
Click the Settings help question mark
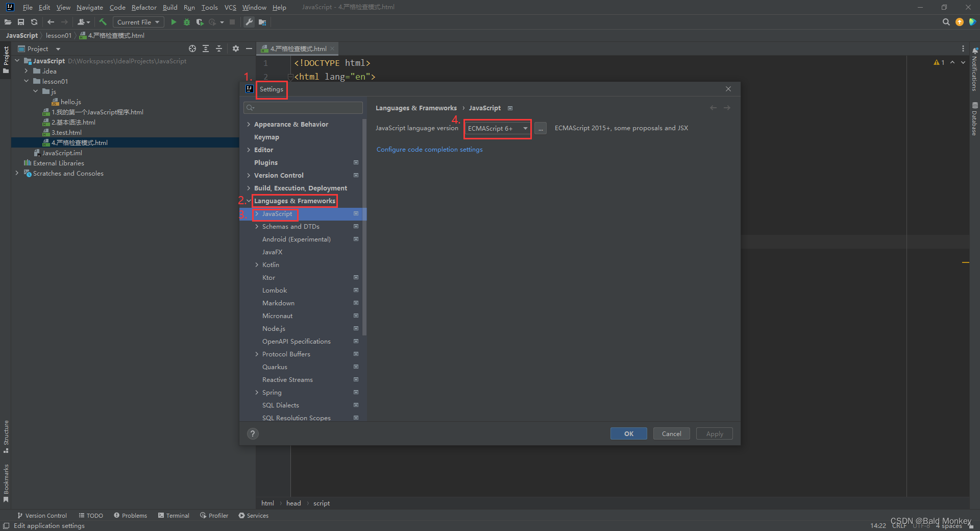coord(253,433)
